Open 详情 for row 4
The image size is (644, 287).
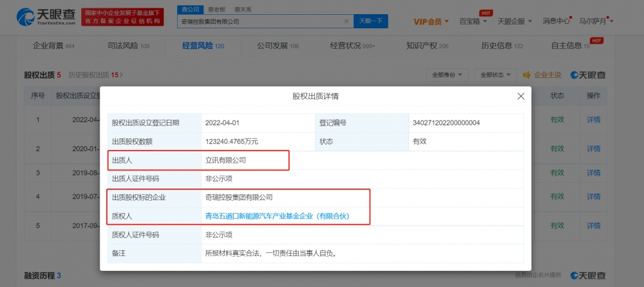click(594, 197)
